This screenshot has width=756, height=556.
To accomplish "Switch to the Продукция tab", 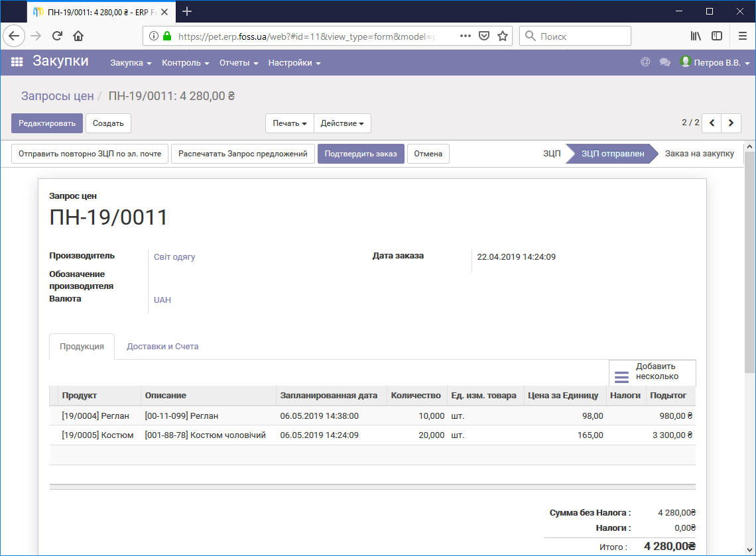I will coord(82,347).
